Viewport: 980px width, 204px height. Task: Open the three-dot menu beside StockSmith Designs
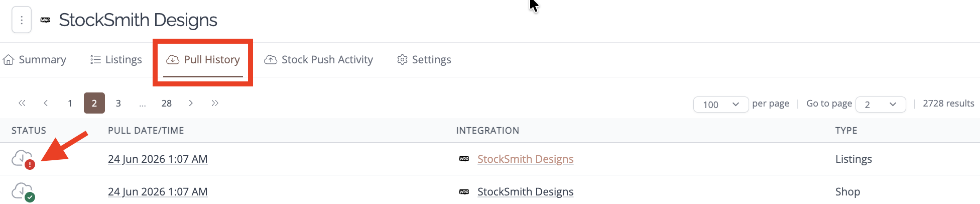pos(22,20)
